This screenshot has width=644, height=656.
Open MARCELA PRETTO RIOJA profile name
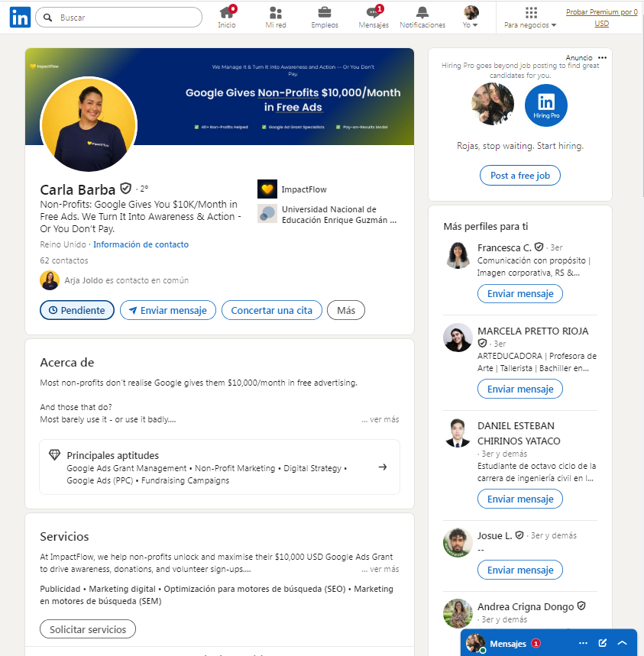click(x=532, y=331)
